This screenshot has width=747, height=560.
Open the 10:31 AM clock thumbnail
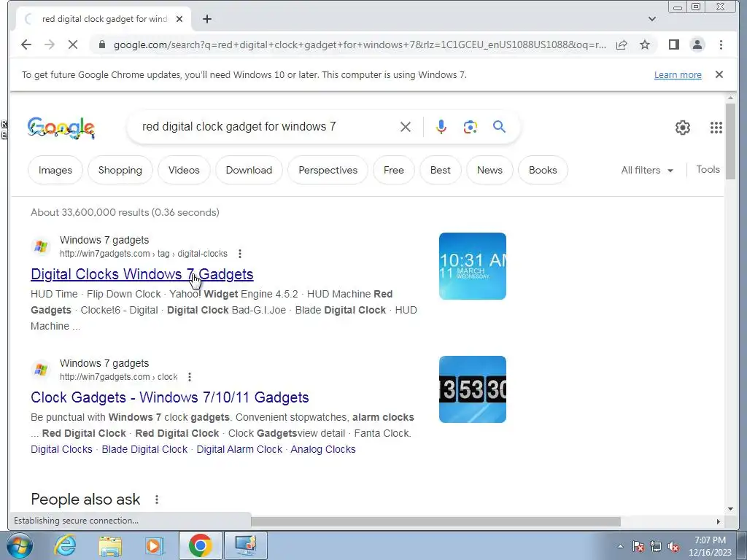tap(473, 266)
